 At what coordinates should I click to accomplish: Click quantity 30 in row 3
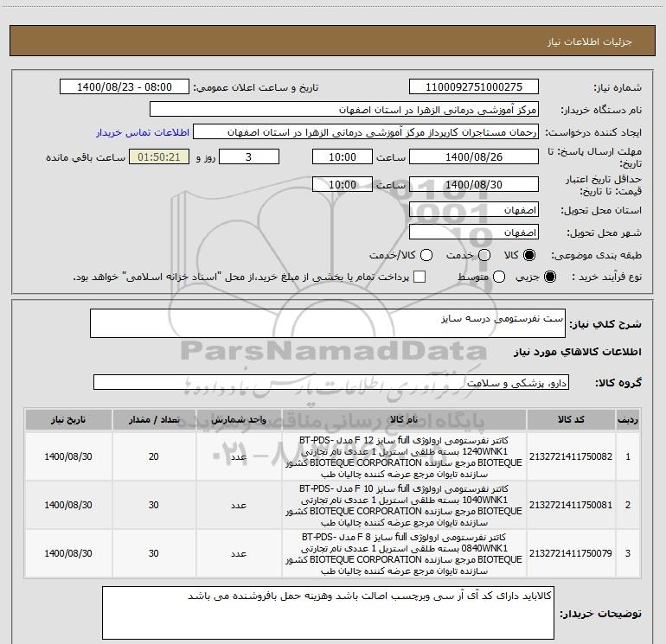(154, 553)
